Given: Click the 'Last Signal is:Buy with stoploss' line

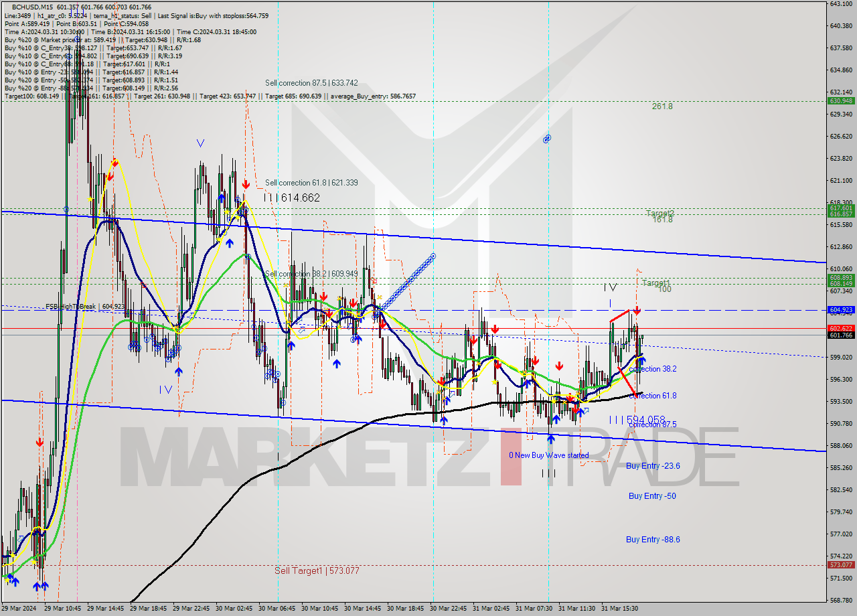Looking at the screenshot, I should [213, 15].
